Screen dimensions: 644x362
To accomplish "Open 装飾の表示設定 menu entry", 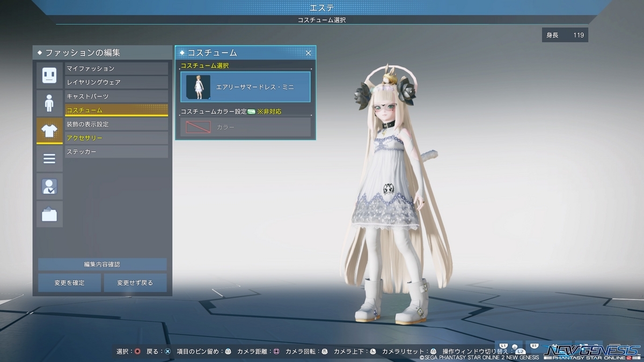I will 116,124.
